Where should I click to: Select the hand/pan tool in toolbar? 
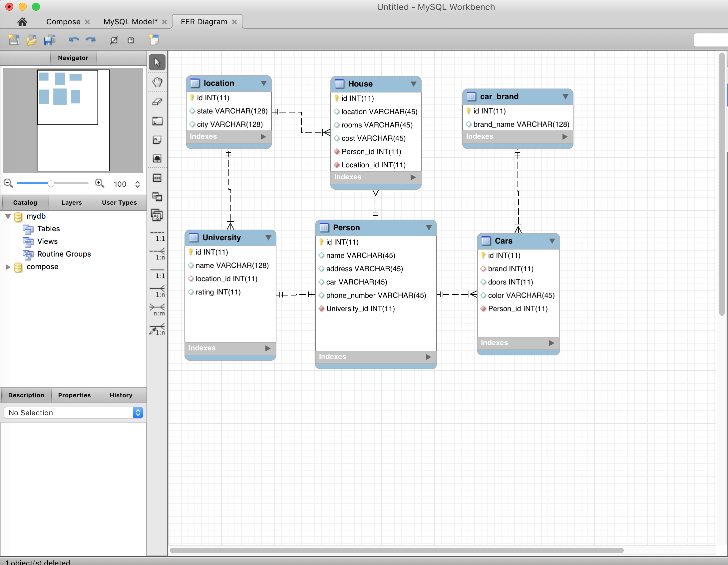157,82
